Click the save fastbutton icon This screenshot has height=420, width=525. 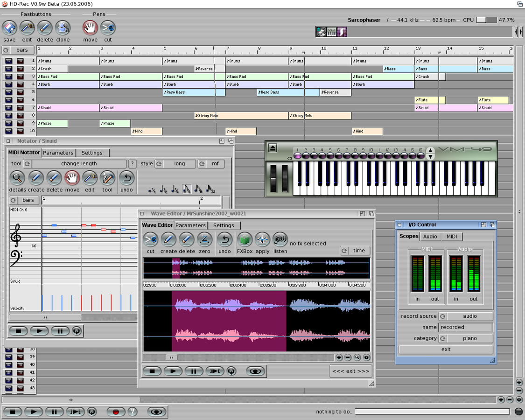coord(9,28)
